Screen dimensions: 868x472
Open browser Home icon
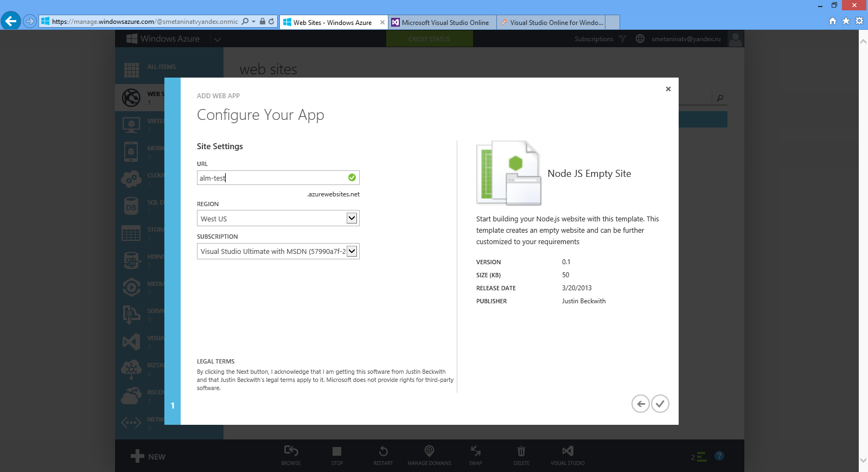click(x=833, y=21)
